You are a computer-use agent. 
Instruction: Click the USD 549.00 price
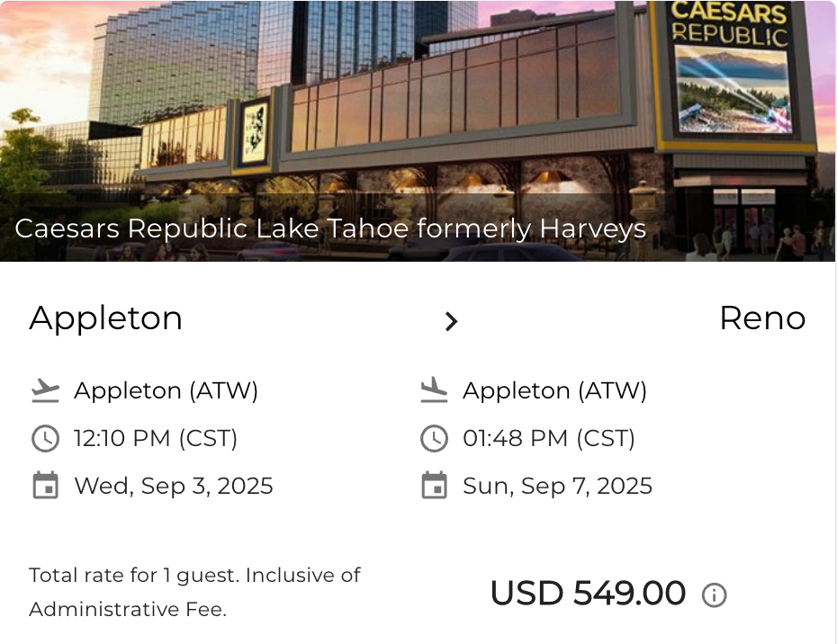coord(588,594)
